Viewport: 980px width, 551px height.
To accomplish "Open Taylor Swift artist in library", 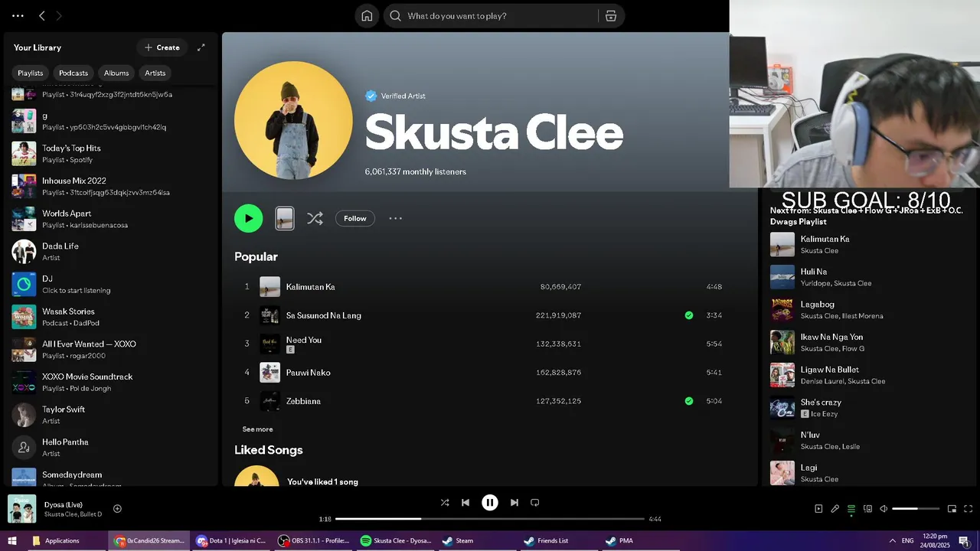I will (x=111, y=415).
